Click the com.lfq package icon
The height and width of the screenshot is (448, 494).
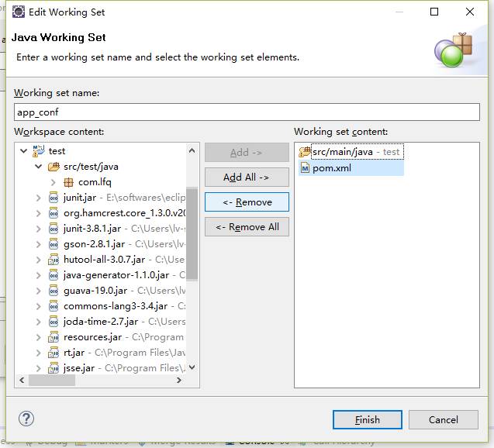click(x=68, y=182)
